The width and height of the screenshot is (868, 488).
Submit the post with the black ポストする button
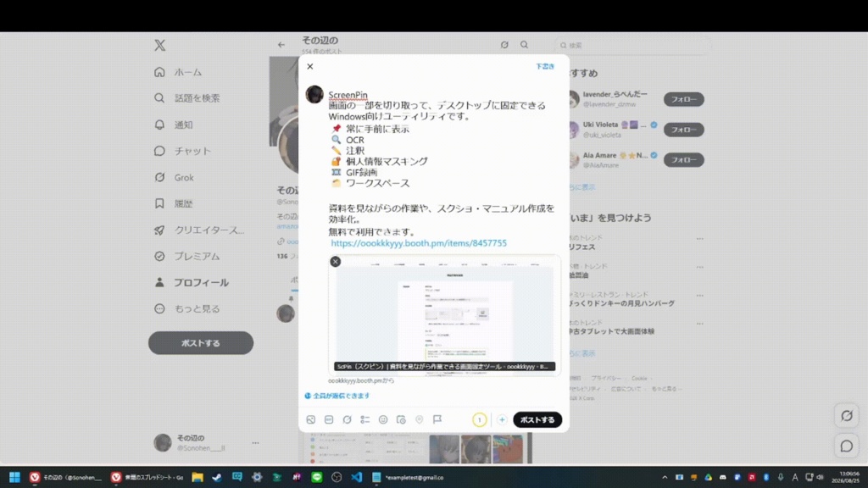(x=537, y=420)
